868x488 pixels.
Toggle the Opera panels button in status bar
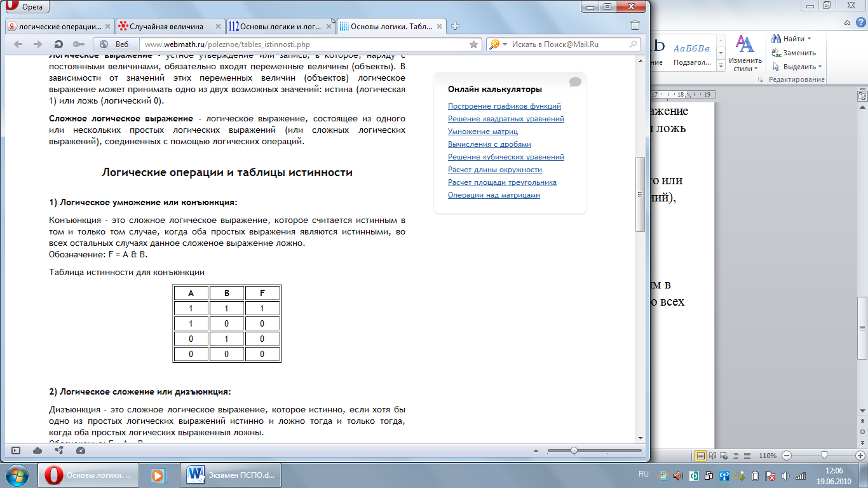16,451
